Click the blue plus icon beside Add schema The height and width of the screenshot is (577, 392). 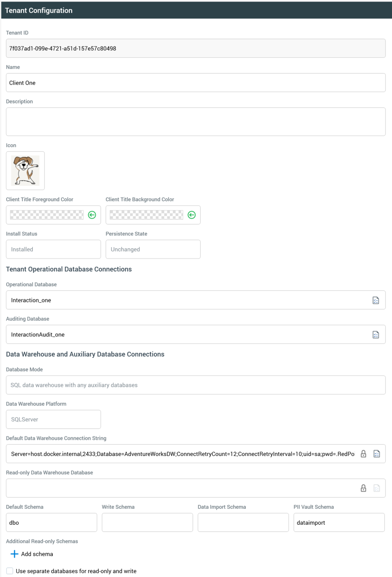pyautogui.click(x=14, y=554)
